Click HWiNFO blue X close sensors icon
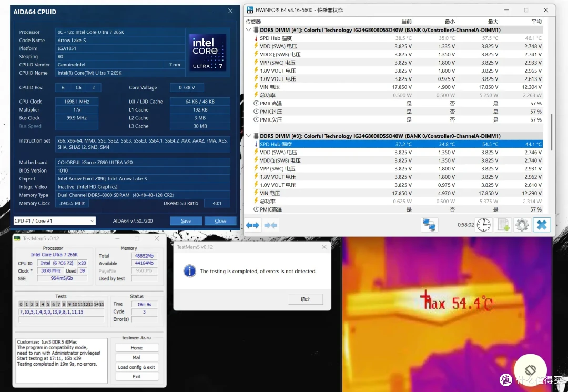 click(x=542, y=225)
